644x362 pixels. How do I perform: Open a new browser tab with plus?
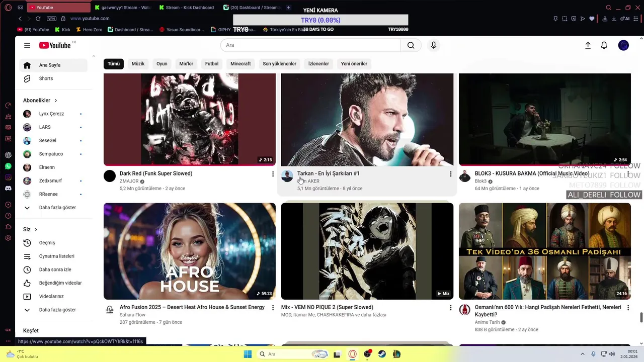point(288,8)
